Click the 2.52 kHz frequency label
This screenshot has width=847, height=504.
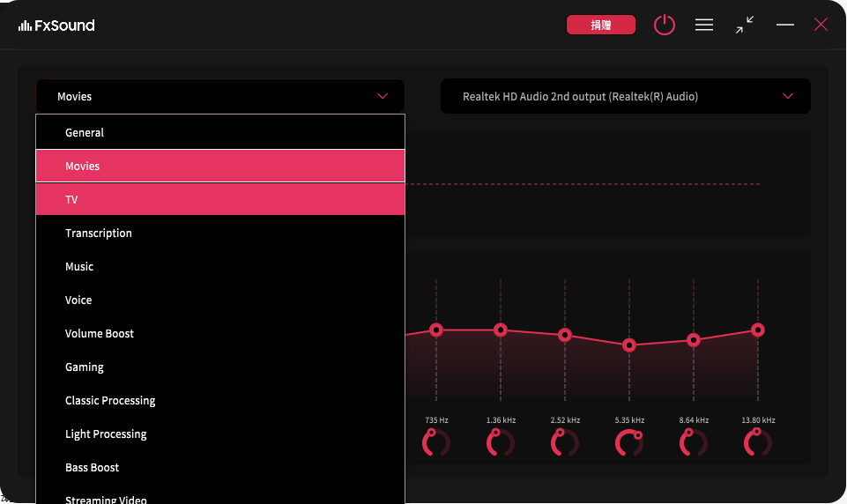565,419
